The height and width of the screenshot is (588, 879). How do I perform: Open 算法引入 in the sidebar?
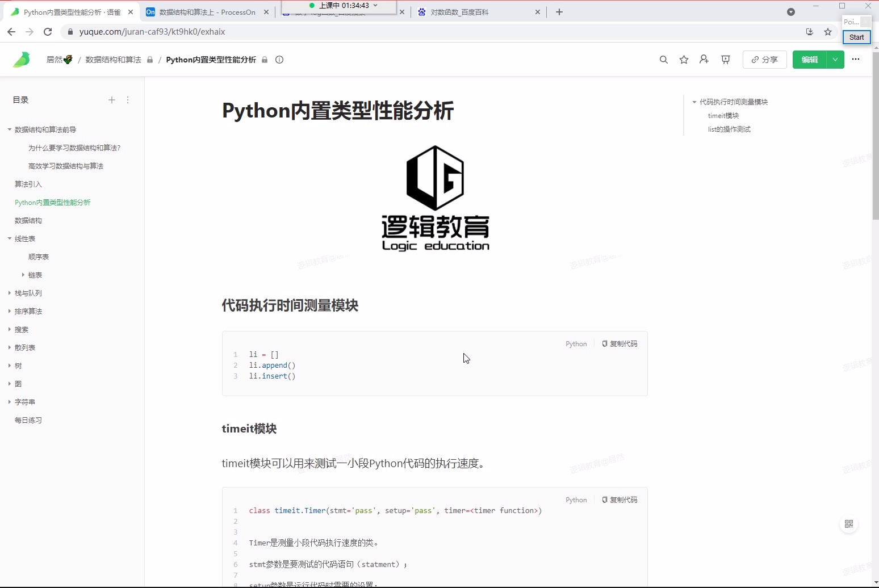(28, 184)
